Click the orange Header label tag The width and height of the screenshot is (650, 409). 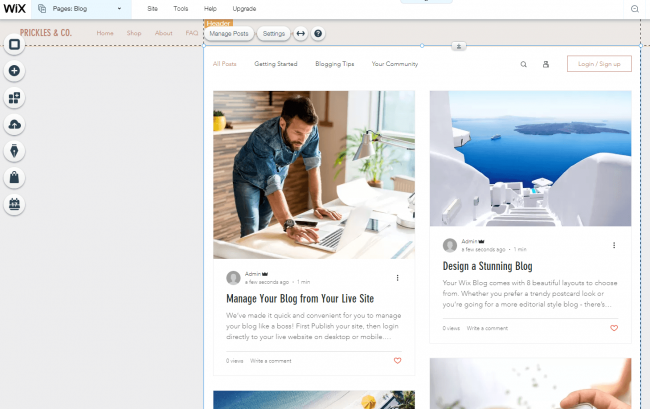218,24
